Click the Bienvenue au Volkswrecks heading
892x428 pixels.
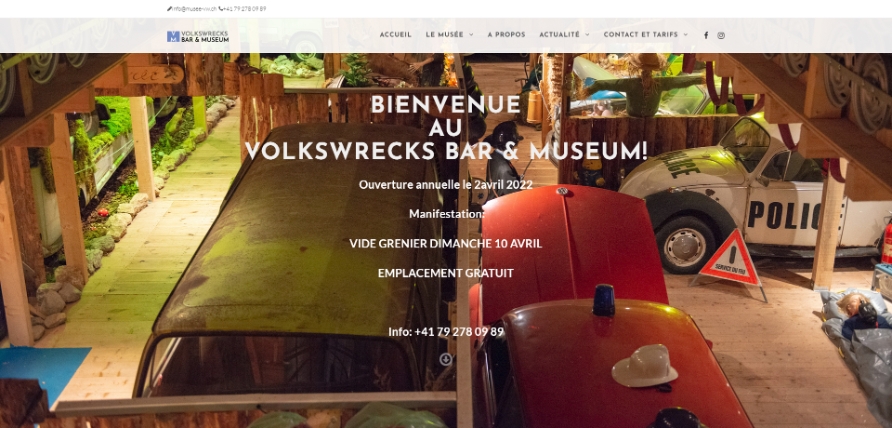[x=446, y=128]
